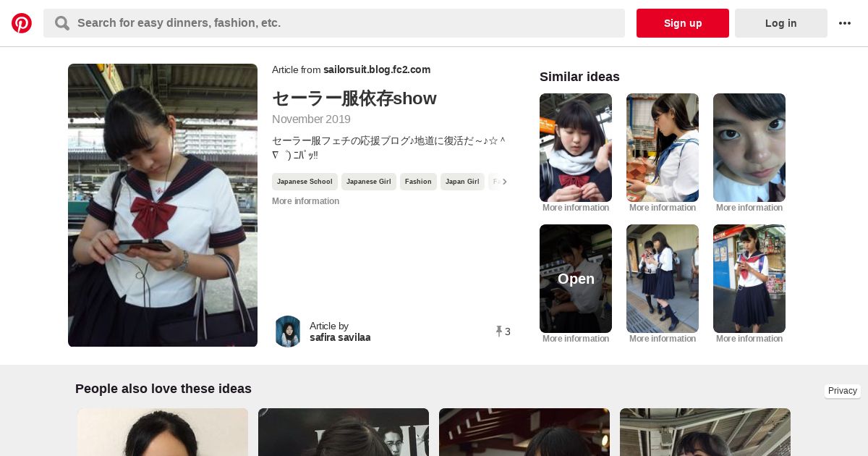
Task: Click More information under the tags
Action: point(305,201)
